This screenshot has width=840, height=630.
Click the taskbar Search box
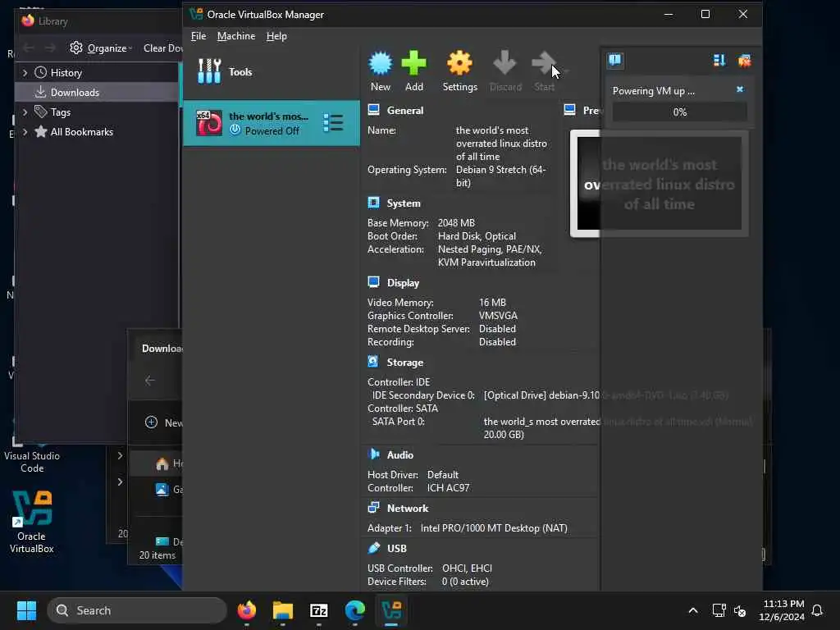(137, 610)
